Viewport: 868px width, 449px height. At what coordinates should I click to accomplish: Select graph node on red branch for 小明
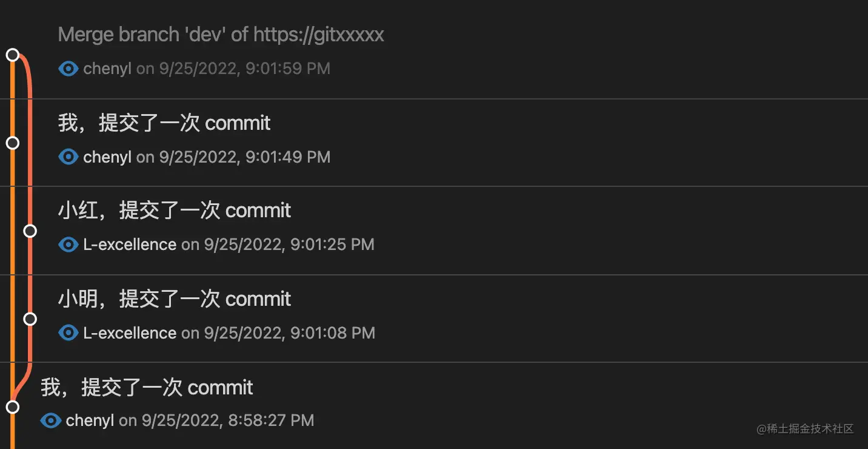[30, 319]
